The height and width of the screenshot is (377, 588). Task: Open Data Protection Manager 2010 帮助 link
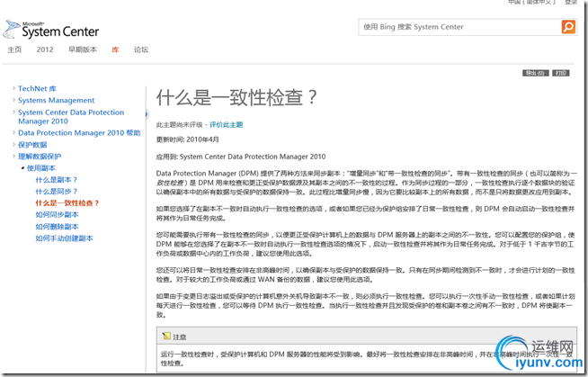coord(79,133)
